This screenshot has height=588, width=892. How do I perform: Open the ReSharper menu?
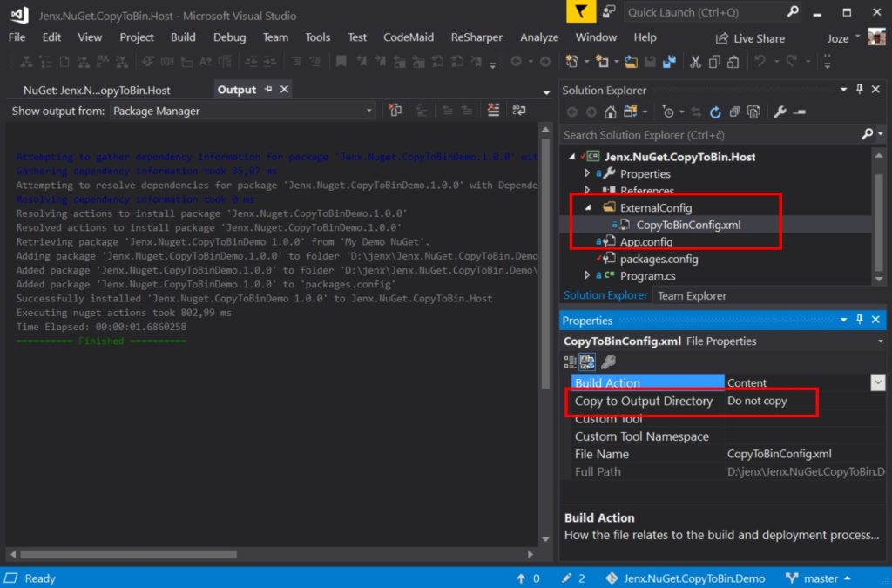tap(476, 37)
